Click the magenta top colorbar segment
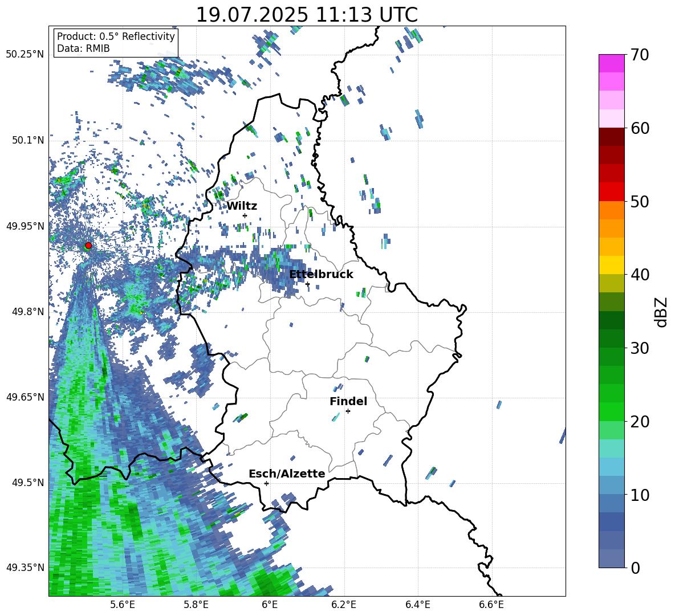The width and height of the screenshot is (675, 616). 611,63
